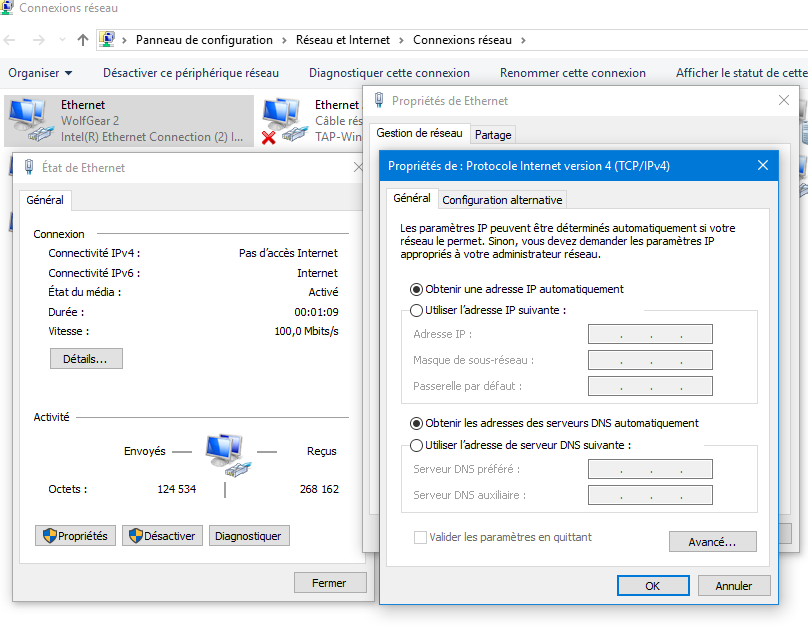
Task: Click the Propriétés shield button
Action: [x=75, y=536]
